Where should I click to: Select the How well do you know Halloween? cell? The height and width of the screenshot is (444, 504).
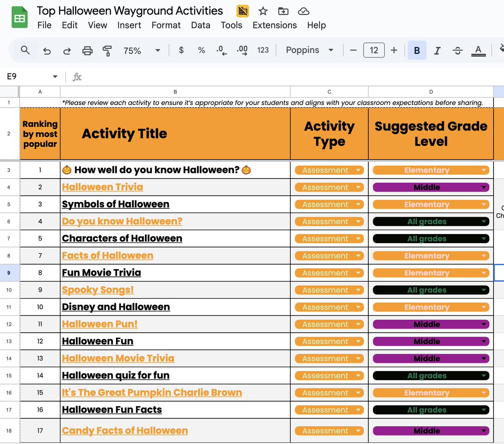(x=175, y=170)
